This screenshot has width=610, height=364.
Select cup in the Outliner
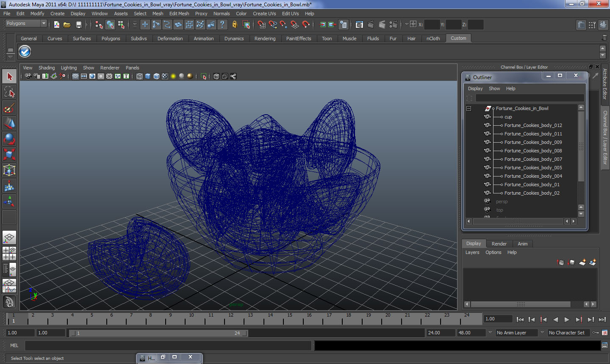click(x=508, y=117)
